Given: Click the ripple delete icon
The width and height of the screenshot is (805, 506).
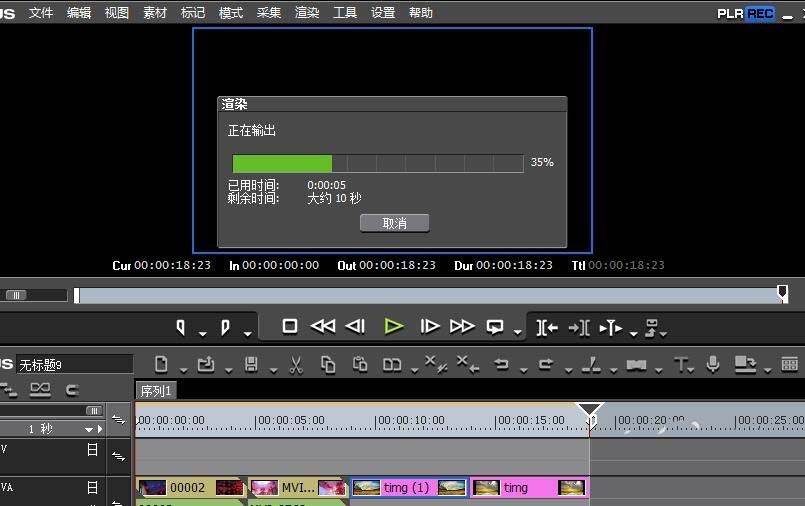Looking at the screenshot, I should [x=468, y=364].
